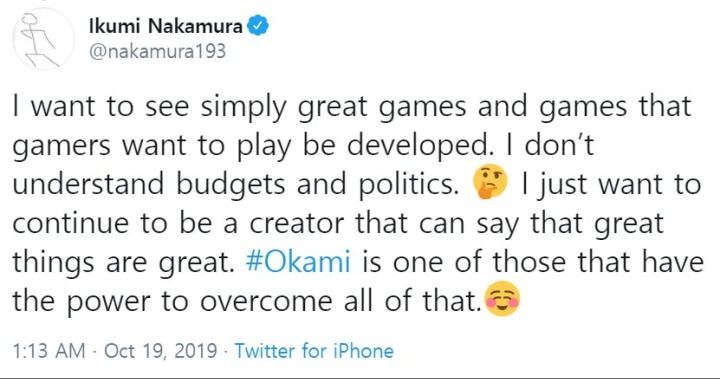Click the blue verified badge
720x379 pixels.
[x=258, y=26]
